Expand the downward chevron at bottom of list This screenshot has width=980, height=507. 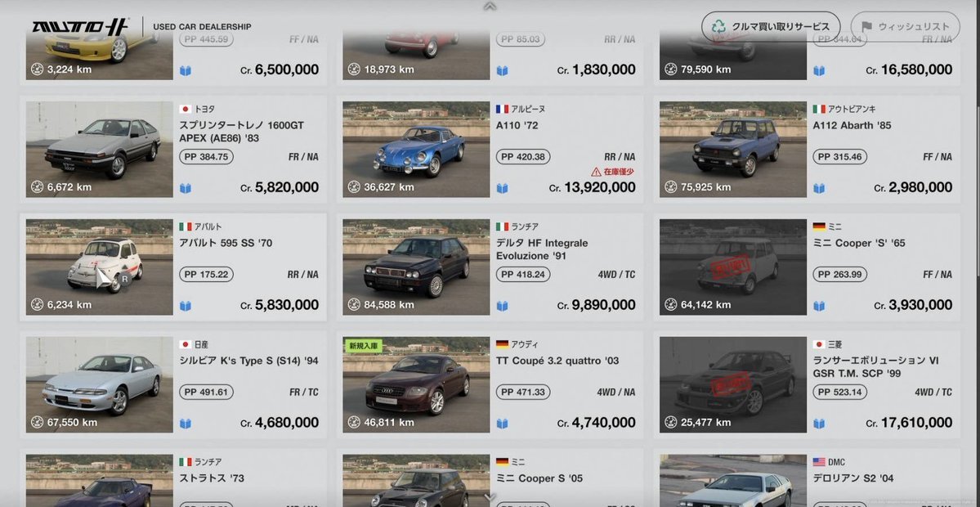pos(490,498)
